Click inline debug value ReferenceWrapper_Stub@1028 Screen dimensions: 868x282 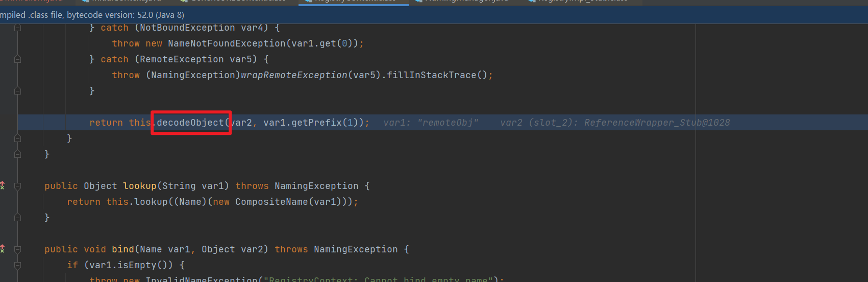point(657,123)
